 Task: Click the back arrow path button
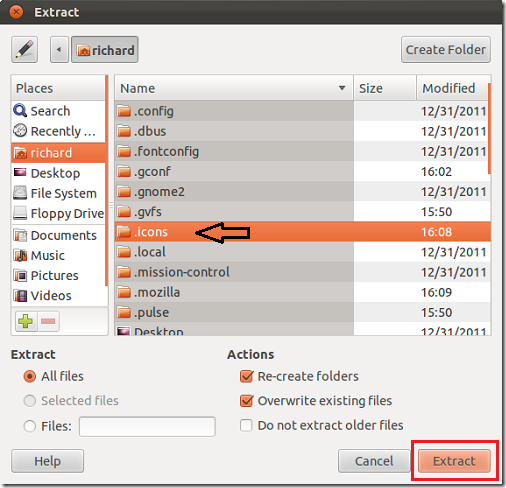[x=59, y=50]
